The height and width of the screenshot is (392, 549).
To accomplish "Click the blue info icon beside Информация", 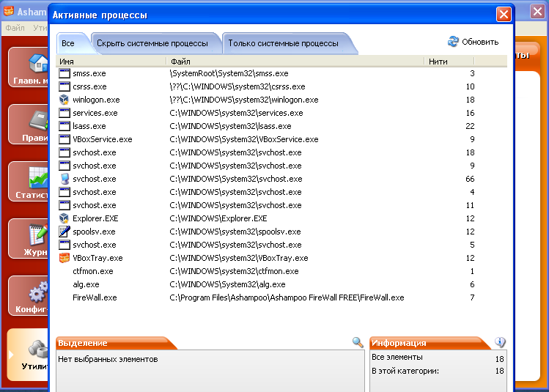I will [x=501, y=342].
